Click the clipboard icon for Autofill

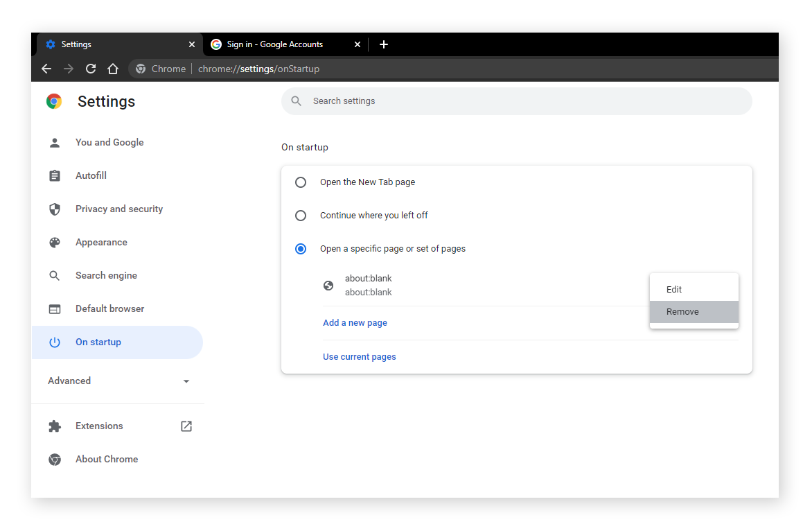(54, 175)
